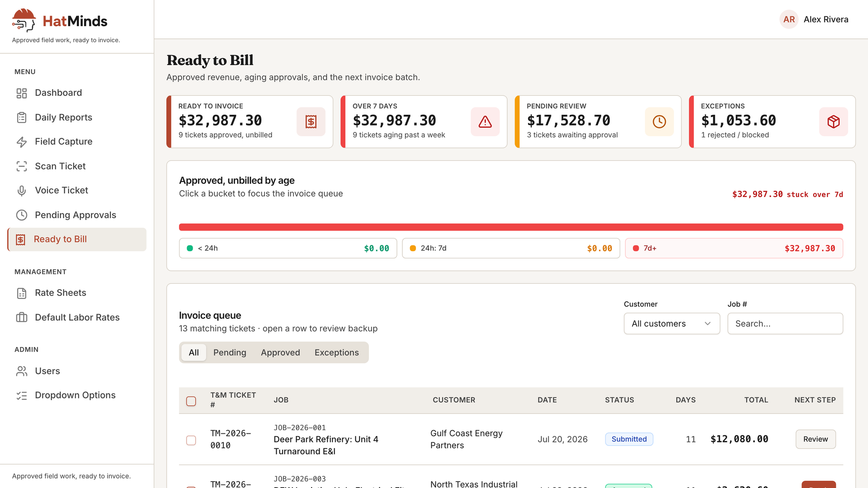Screen dimensions: 868x488
Task: Select the 24h: 7d age bucket
Action: tap(511, 248)
